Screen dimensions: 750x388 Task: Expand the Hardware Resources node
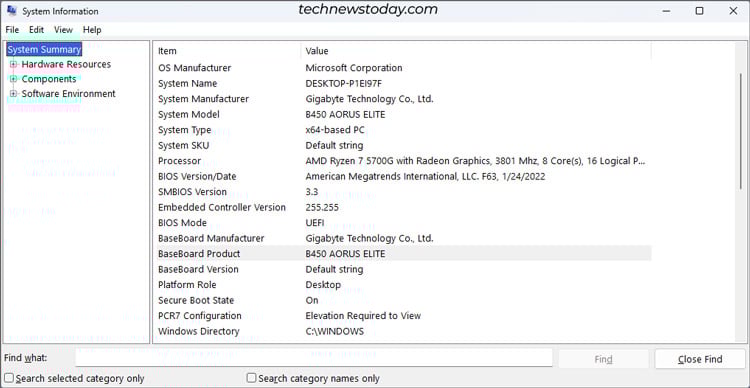(13, 64)
